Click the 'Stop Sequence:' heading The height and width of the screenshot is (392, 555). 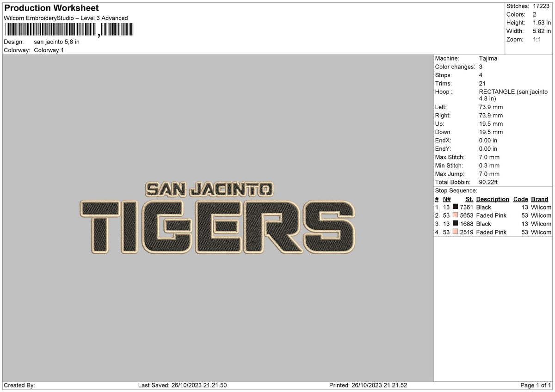pos(456,190)
